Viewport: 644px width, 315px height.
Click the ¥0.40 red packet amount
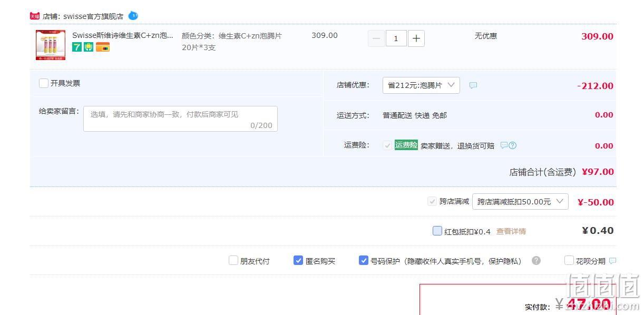point(598,231)
